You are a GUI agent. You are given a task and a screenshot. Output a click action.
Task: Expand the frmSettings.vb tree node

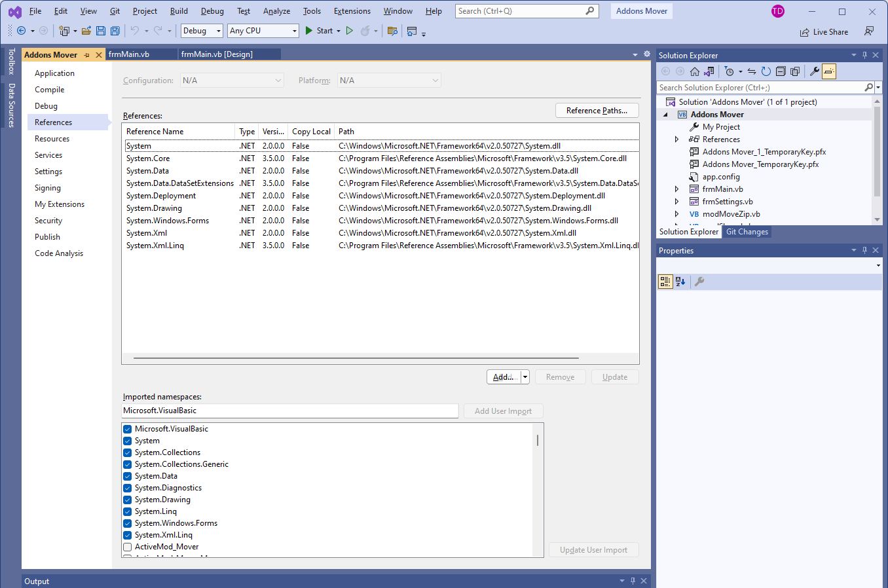[677, 202]
